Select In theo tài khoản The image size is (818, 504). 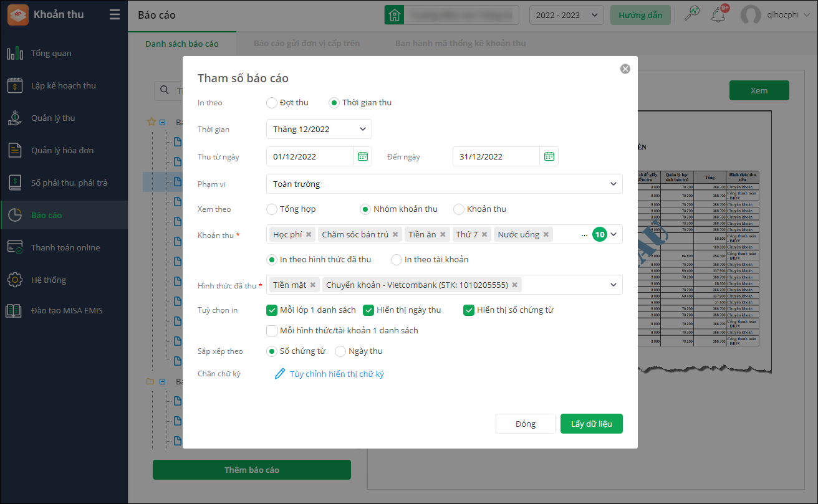(397, 260)
